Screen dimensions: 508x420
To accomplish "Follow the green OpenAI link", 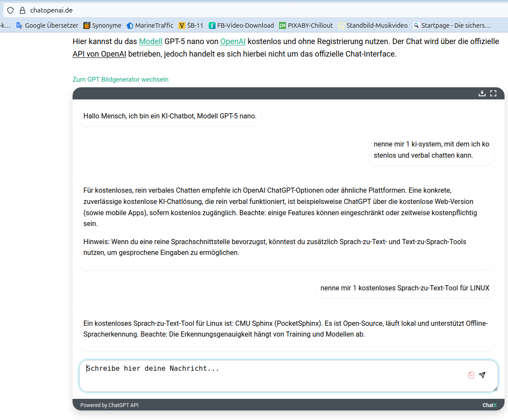I will point(233,41).
